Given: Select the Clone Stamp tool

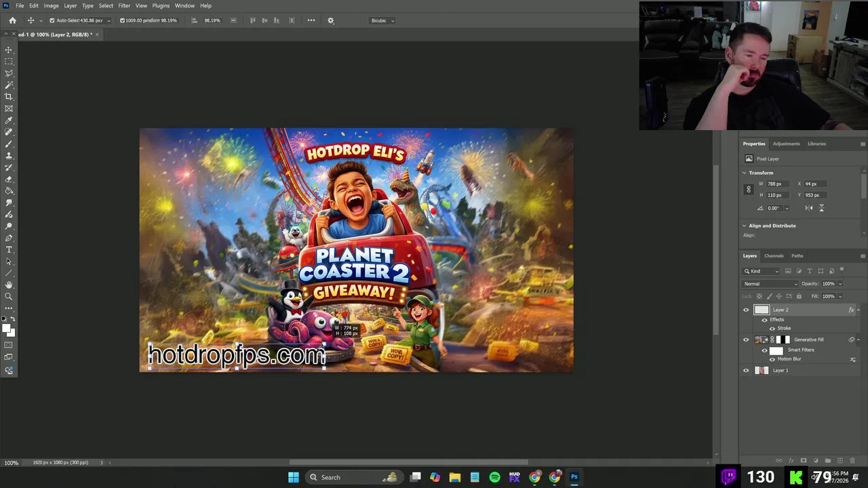Looking at the screenshot, I should (x=9, y=156).
